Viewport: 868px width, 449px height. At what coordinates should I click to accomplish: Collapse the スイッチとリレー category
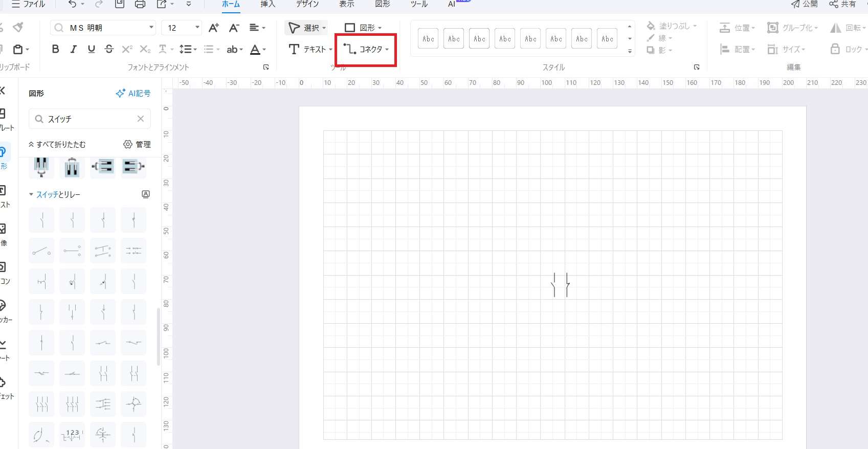(x=31, y=194)
